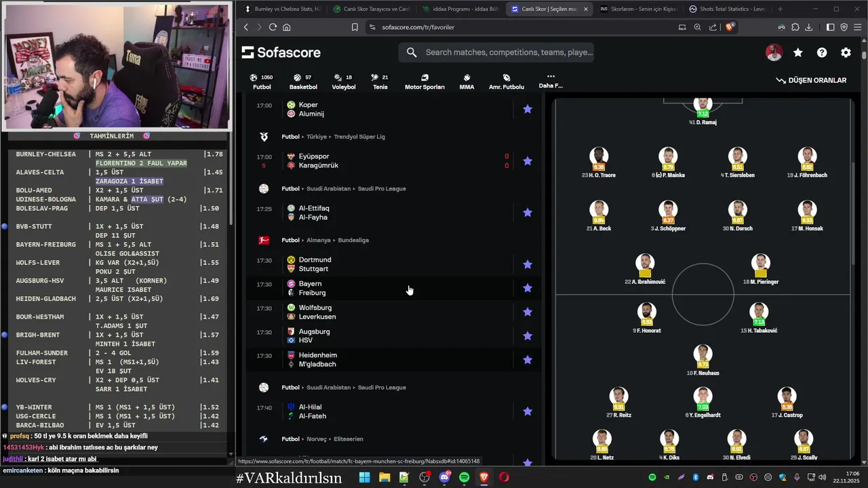Switch to Canlı Skor Tarayıcısı tab
868x488 pixels.
pyautogui.click(x=371, y=9)
